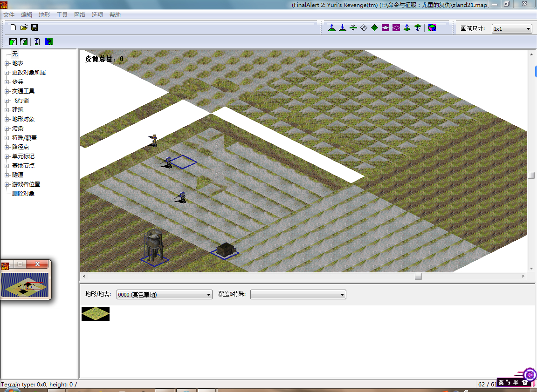537x392 pixels.
Task: Select 删除对象 in the object tree
Action: (x=23, y=194)
